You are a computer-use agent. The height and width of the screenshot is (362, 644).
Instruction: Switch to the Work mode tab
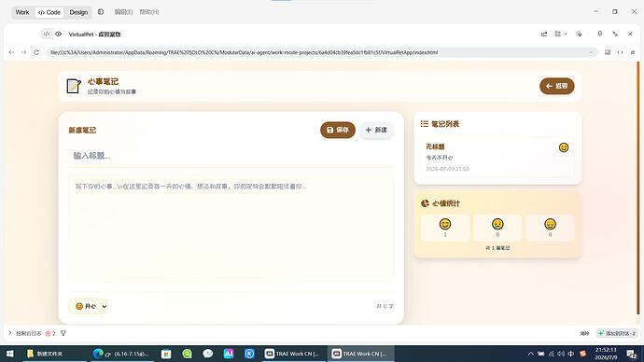(22, 12)
